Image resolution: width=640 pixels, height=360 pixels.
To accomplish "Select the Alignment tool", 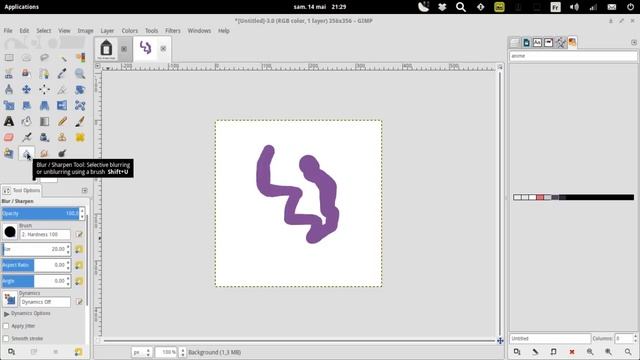I will pos(44,89).
